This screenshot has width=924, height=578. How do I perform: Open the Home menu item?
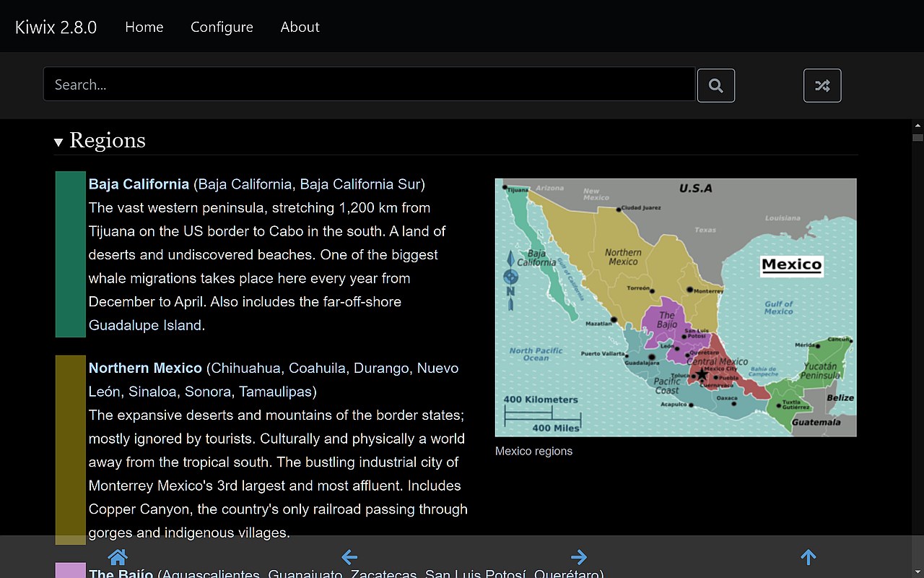pyautogui.click(x=144, y=27)
